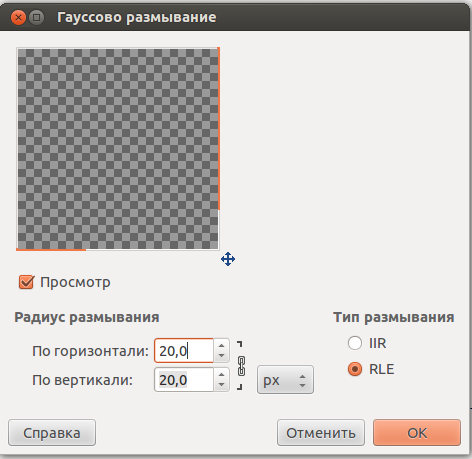Decrease the По вертикали radius value
The height and width of the screenshot is (459, 472).
point(221,385)
